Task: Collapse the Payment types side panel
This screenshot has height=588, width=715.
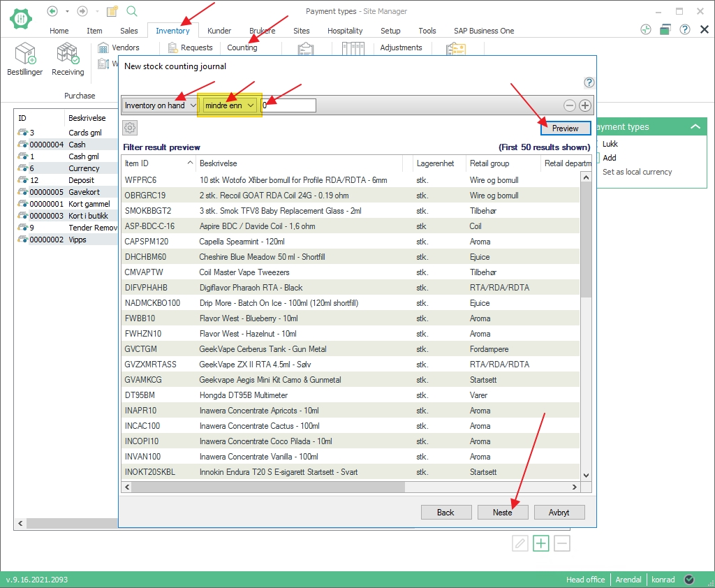Action: tap(695, 127)
